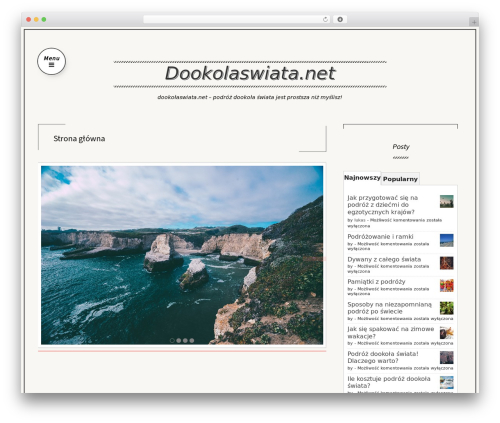The height and width of the screenshot is (423, 500).
Task: Open 'Jak się spakować na zimowe wakacje?'
Action: pos(391,332)
